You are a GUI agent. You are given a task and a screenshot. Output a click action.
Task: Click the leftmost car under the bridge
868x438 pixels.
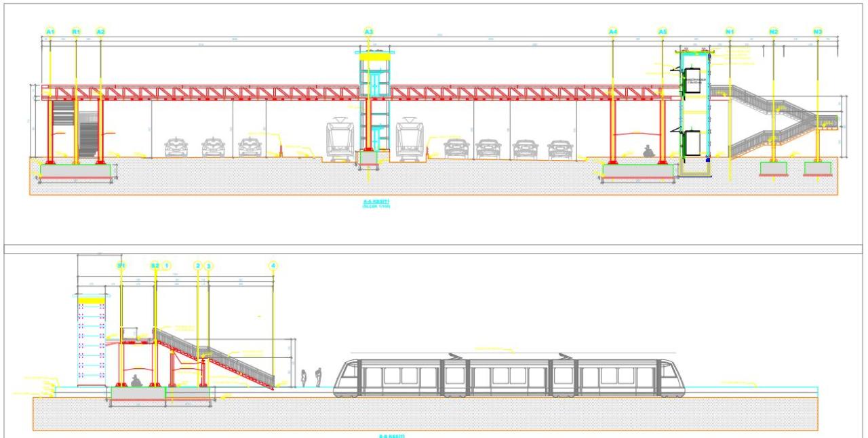[x=176, y=147]
